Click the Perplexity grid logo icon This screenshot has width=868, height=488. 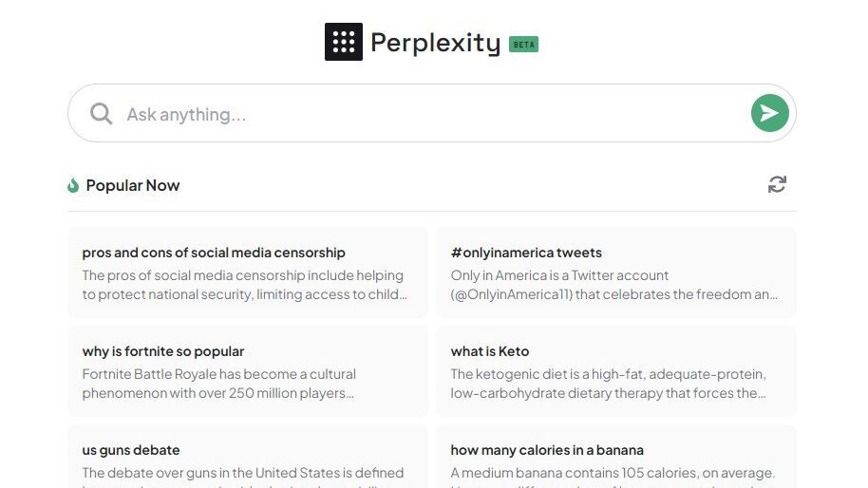pos(343,42)
